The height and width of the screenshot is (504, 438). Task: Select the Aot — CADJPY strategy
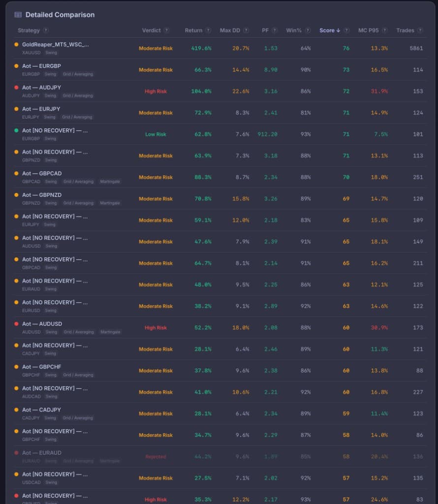[41, 410]
